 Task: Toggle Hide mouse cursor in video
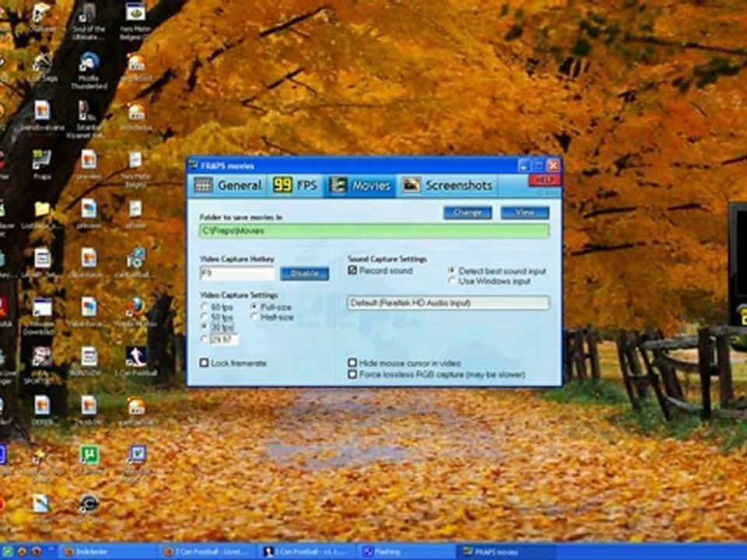tap(352, 363)
